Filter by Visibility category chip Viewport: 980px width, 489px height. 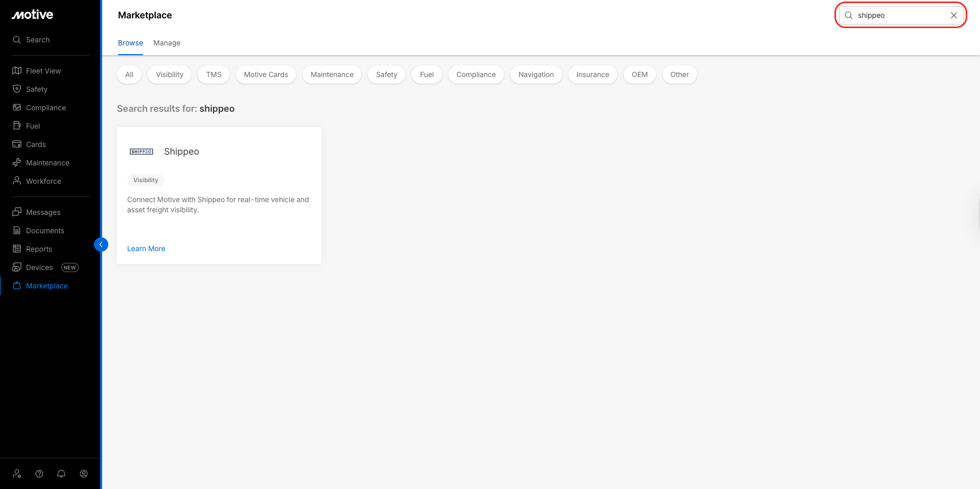170,75
